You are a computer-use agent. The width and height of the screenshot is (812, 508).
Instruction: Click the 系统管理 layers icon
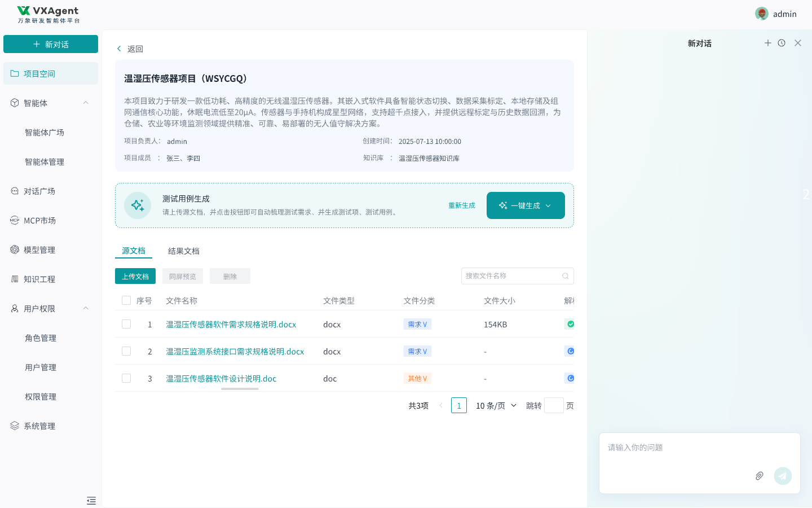[x=15, y=426]
